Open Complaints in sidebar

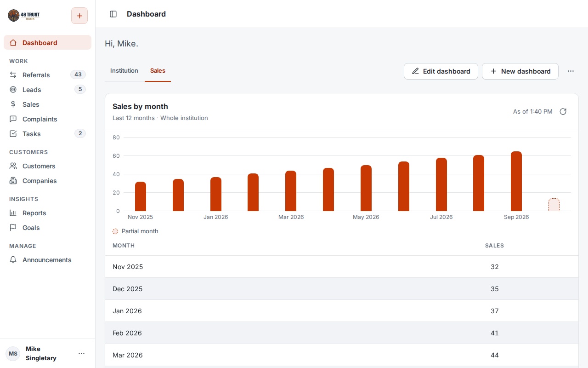pos(47,119)
